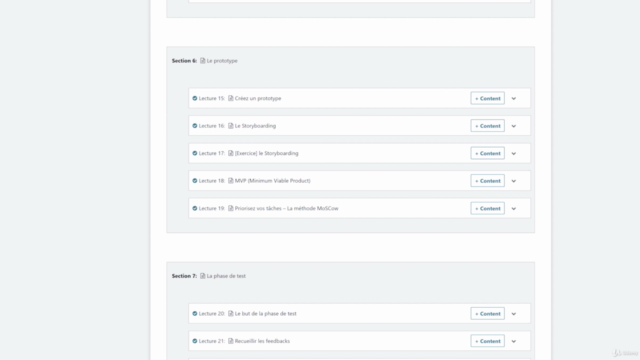640x360 pixels.
Task: Expand Lecture 19 with its chevron
Action: coord(514,209)
